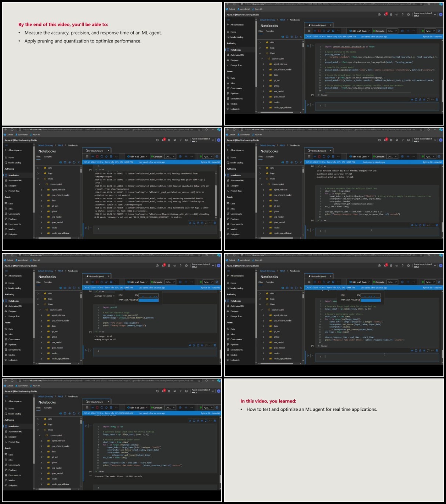Click browser back arrow in stress-result frame

pos(6,381)
